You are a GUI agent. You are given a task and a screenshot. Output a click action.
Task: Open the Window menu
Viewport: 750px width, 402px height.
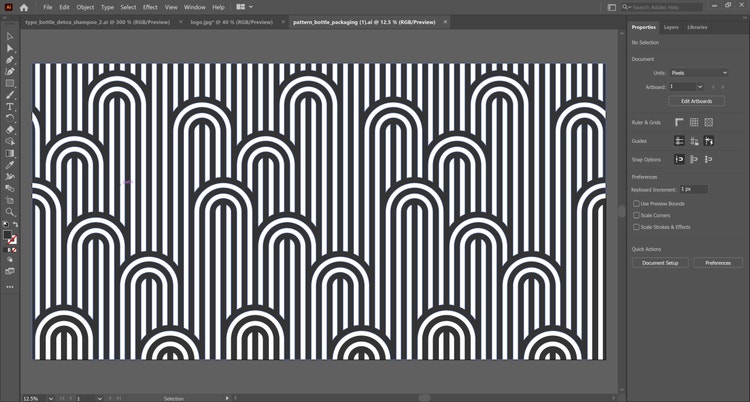(195, 7)
